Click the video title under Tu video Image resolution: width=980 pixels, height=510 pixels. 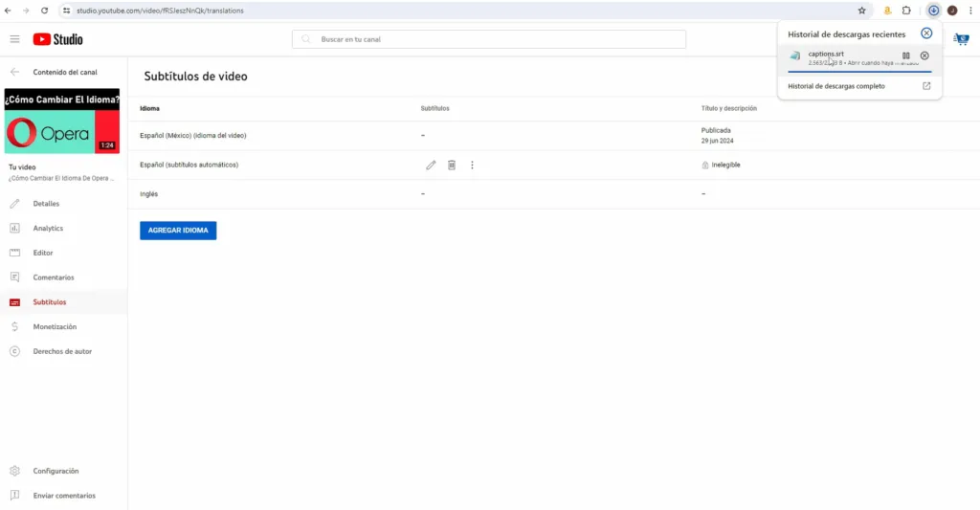61,179
